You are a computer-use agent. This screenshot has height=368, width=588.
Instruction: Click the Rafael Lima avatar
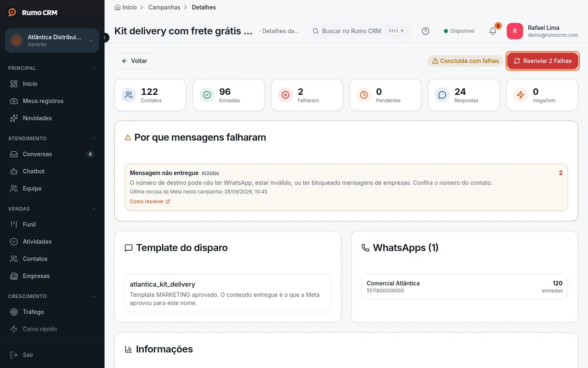click(x=515, y=31)
